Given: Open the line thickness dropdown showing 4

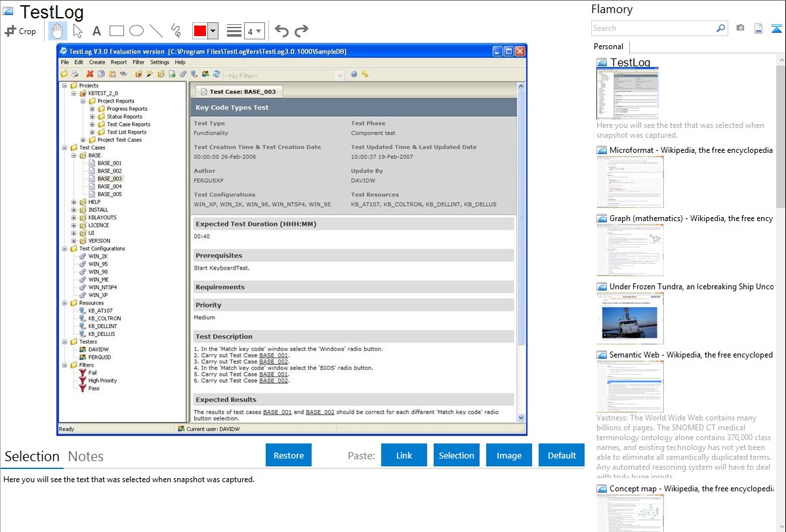Looking at the screenshot, I should [x=254, y=31].
